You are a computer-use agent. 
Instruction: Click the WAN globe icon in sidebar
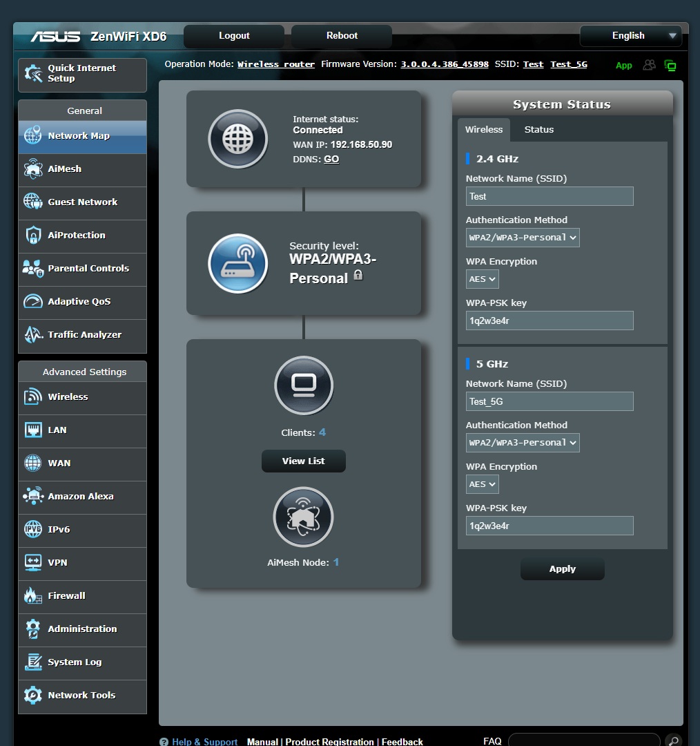[x=33, y=463]
